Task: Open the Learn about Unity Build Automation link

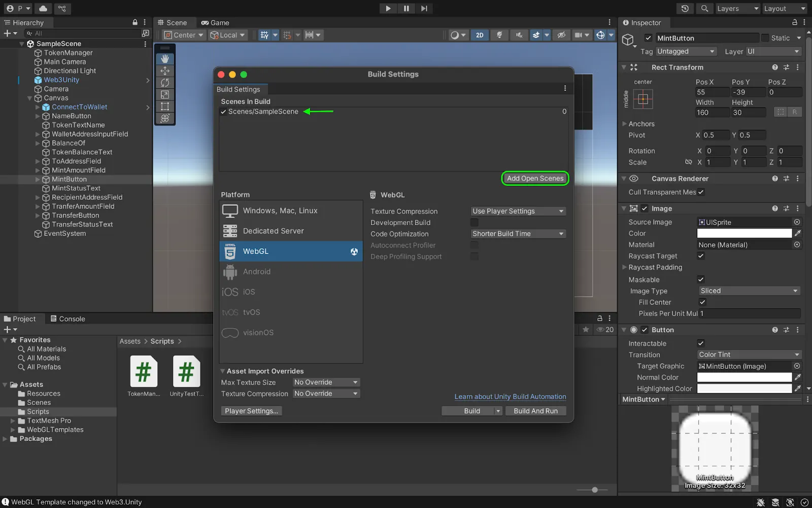Action: 510,397
